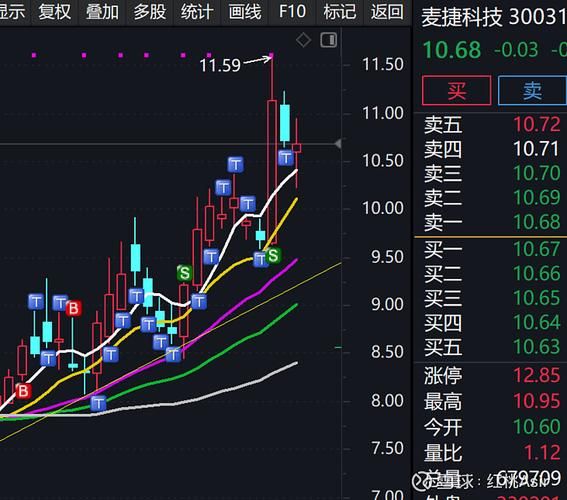Screen dimensions: 567x500
Task: Click the red B marker near 8.00
Action: (23, 391)
